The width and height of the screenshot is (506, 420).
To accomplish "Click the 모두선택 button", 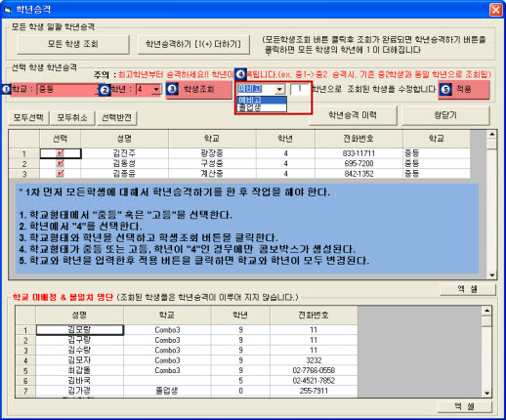I will point(28,117).
